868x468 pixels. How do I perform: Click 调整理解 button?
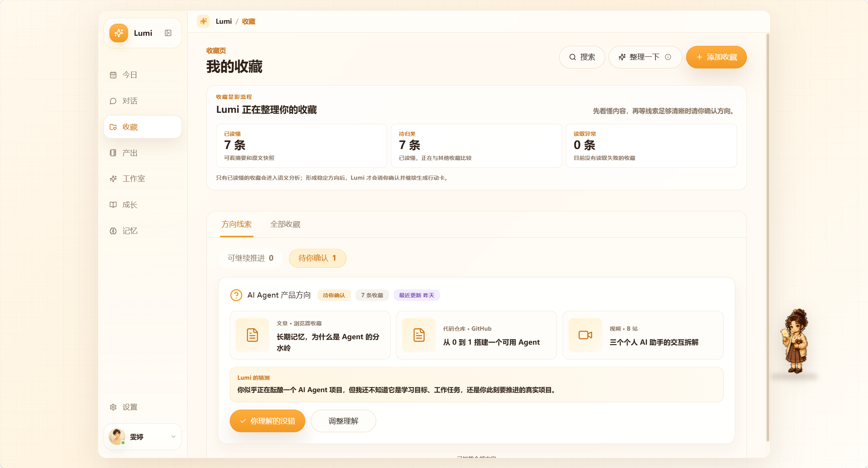(x=343, y=421)
